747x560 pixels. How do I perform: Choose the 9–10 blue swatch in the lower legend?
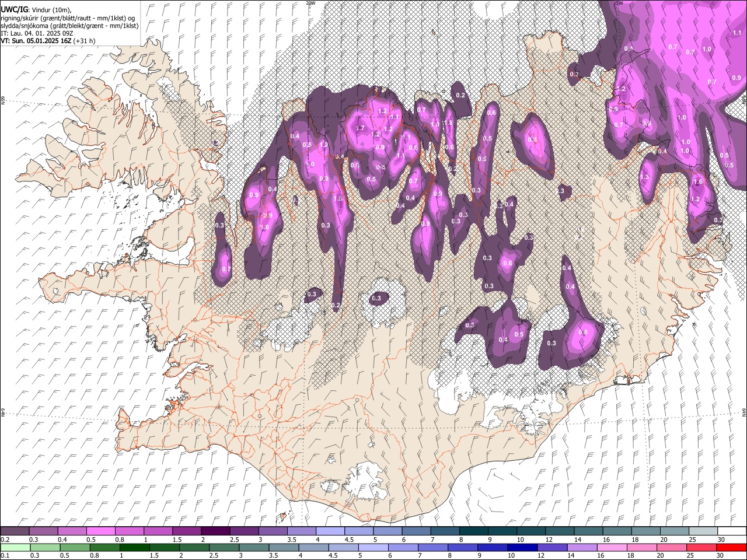(492, 547)
